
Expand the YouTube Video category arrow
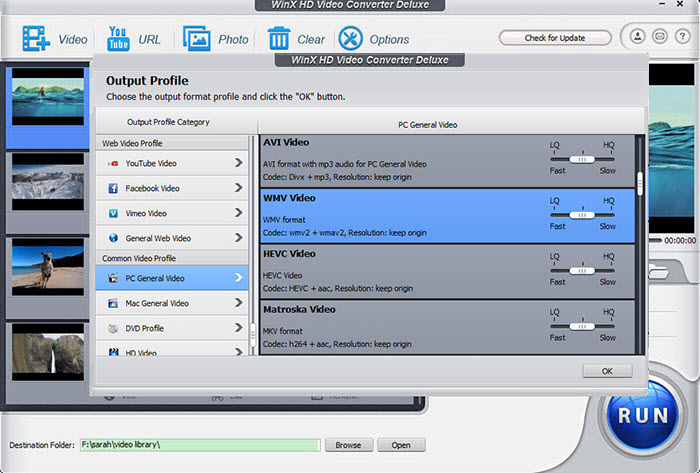point(238,163)
